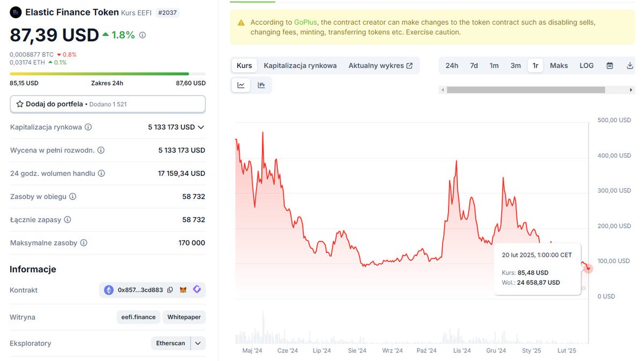Click the Ethereum chain icon in contract row
This screenshot has height=361, width=644.
(x=109, y=290)
